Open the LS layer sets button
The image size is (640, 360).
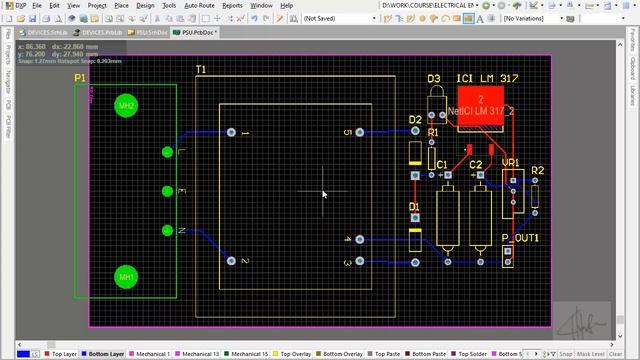coord(36,354)
